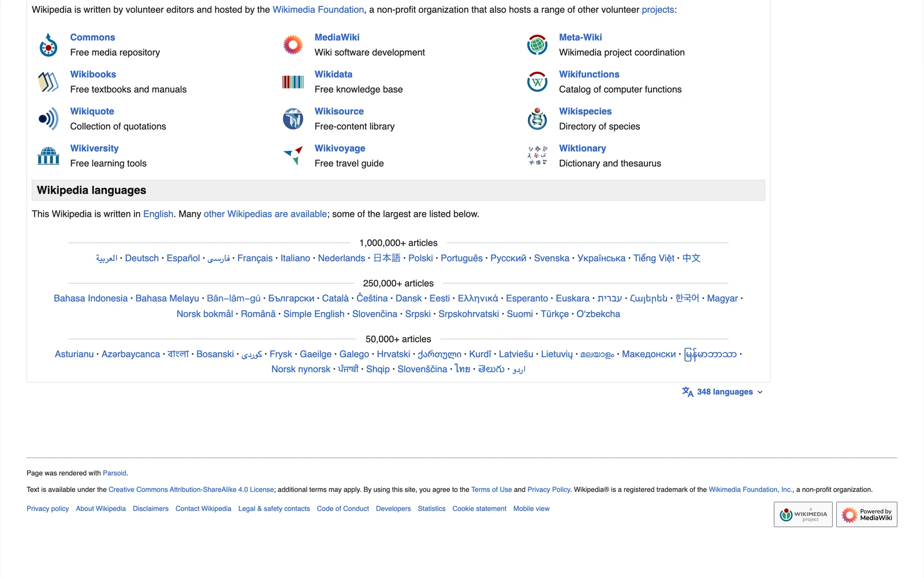Image resolution: width=924 pixels, height=578 pixels.
Task: Click the Wikibooks icon
Action: point(49,82)
